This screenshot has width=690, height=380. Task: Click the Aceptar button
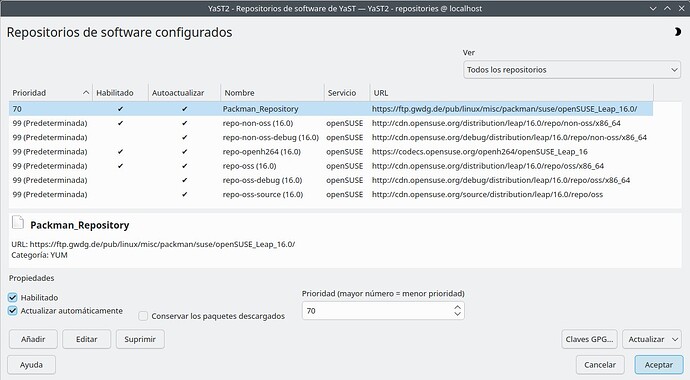(659, 365)
